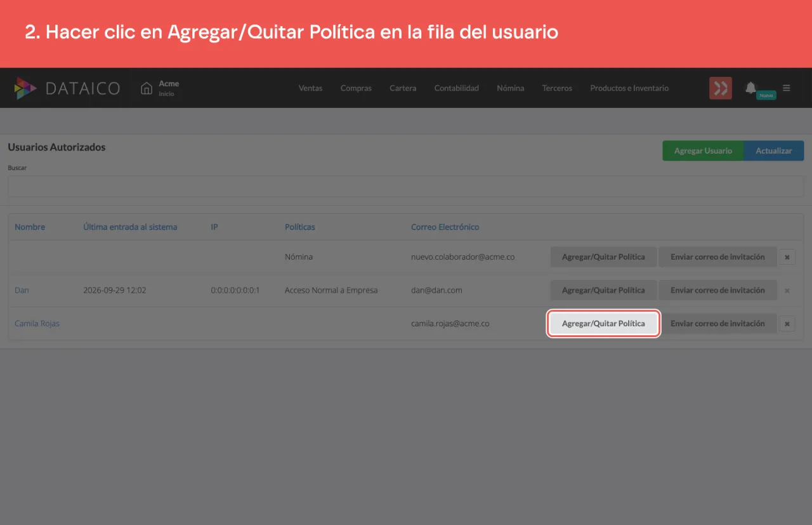Sort by Correo Electrónico column header
The width and height of the screenshot is (812, 525).
click(445, 227)
